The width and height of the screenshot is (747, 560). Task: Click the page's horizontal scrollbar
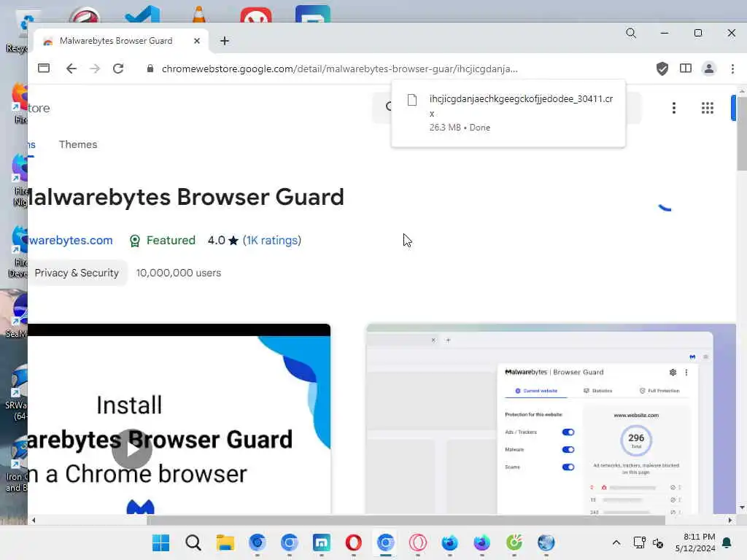pyautogui.click(x=406, y=520)
